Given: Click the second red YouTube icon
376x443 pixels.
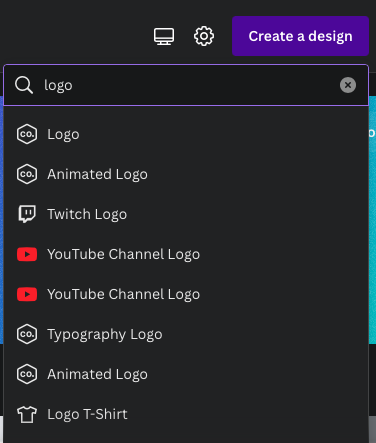Looking at the screenshot, I should [x=27, y=294].
